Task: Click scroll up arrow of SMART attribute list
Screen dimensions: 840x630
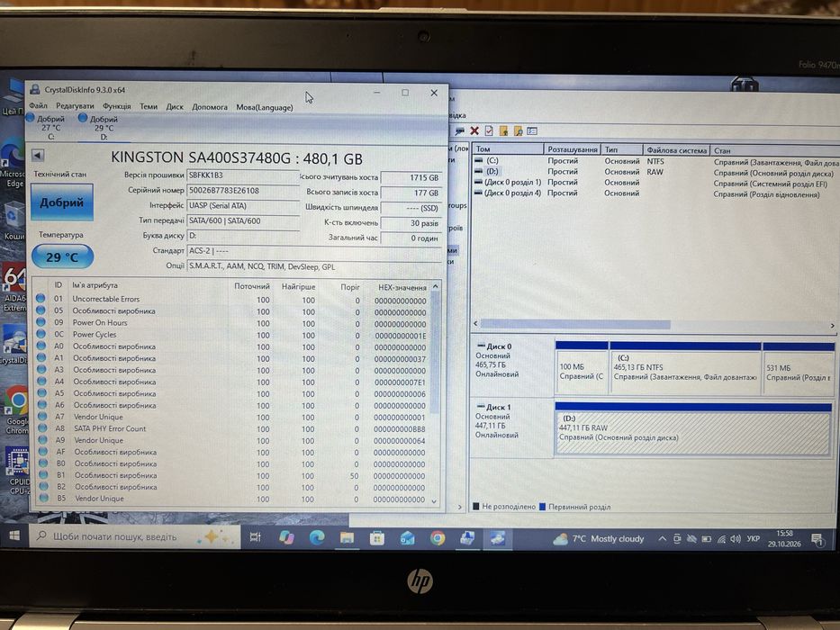Action: click(435, 286)
